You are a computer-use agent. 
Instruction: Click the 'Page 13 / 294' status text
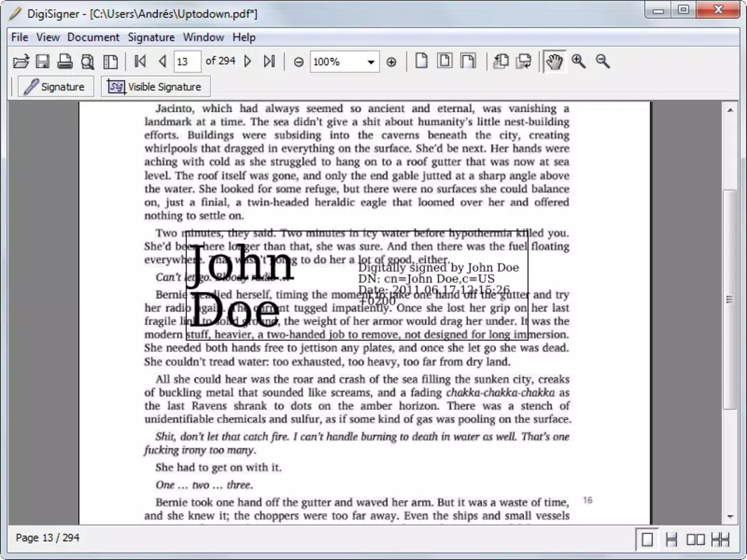[48, 538]
